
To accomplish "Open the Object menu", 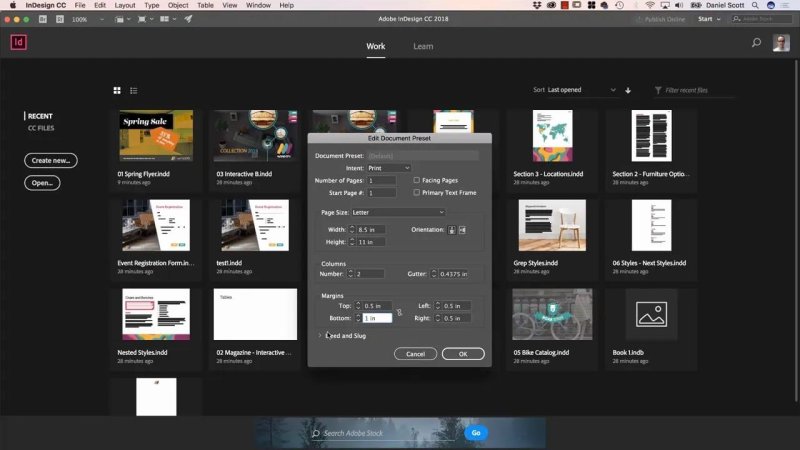I will point(178,5).
